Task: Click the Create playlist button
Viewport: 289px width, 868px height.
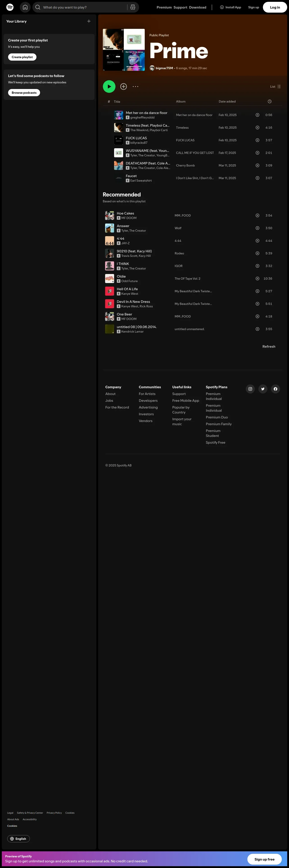Action: [22, 57]
